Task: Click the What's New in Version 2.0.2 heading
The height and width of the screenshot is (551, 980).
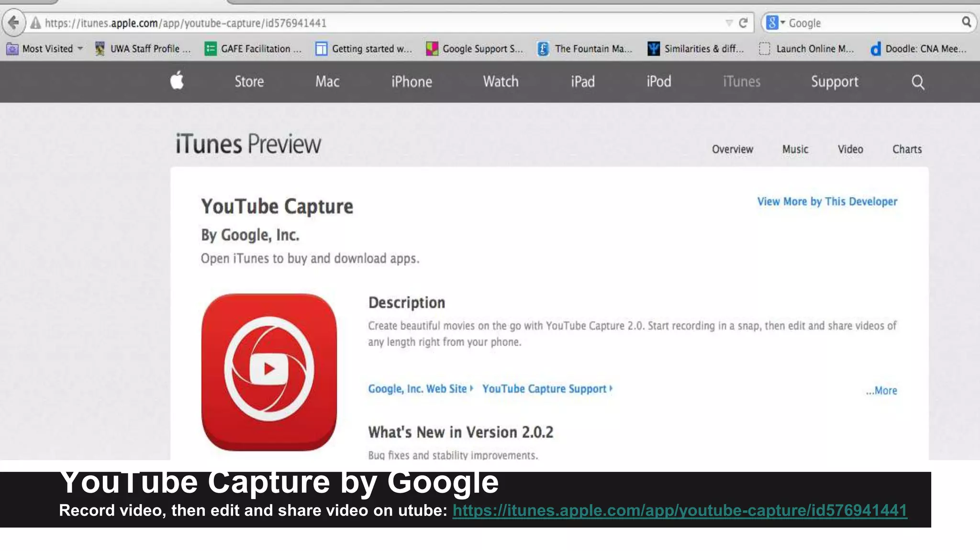Action: pos(460,432)
